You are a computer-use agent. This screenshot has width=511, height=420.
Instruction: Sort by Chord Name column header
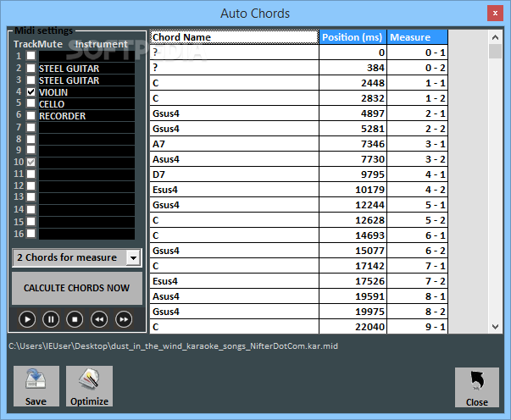[234, 37]
